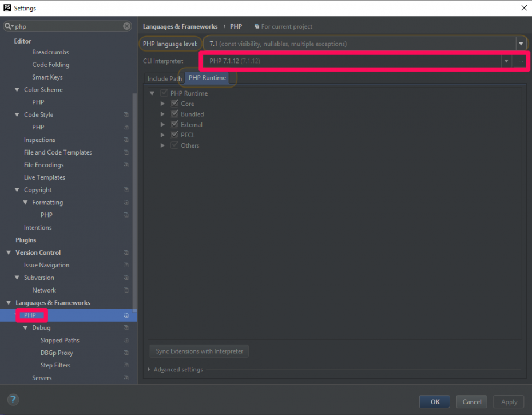Click the Apply button
Screen dimensions: 532x415
(x=509, y=402)
